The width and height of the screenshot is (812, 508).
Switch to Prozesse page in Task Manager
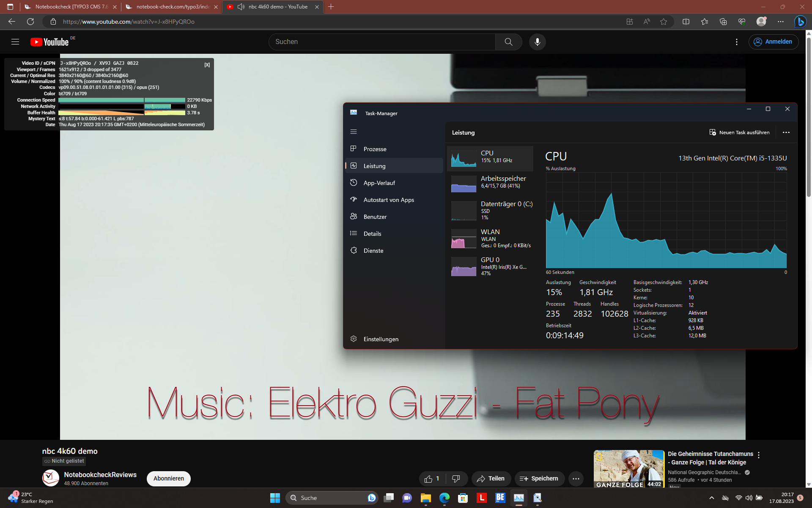pos(375,149)
